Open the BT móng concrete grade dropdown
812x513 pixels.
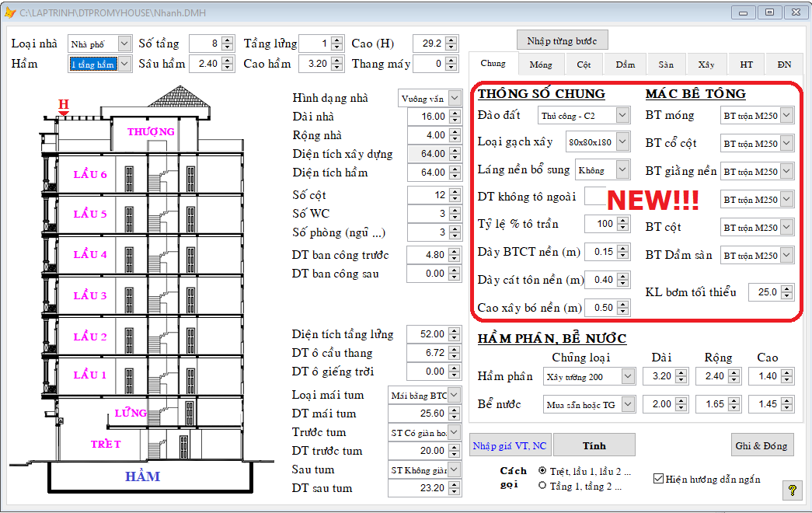point(786,116)
